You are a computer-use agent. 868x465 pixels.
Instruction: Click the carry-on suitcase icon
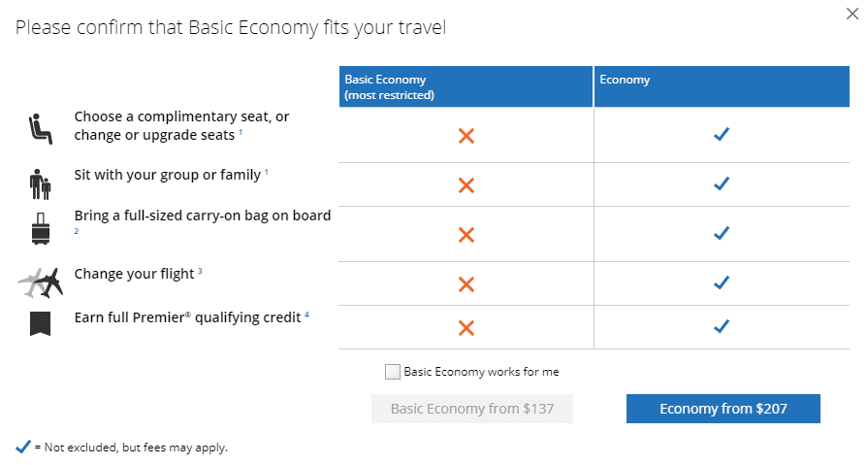(41, 228)
